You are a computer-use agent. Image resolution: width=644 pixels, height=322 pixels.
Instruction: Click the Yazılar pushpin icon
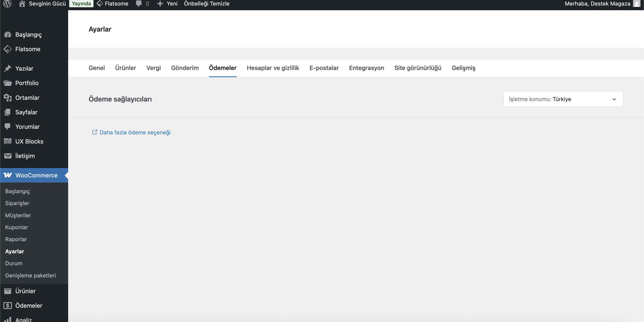(8, 68)
